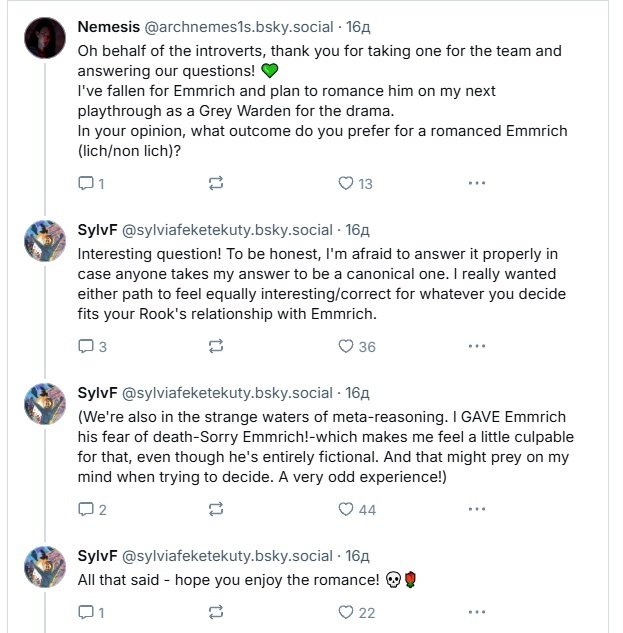Reply to the meta-reasoning post
Viewport: 623px width, 633px height.
click(86, 509)
